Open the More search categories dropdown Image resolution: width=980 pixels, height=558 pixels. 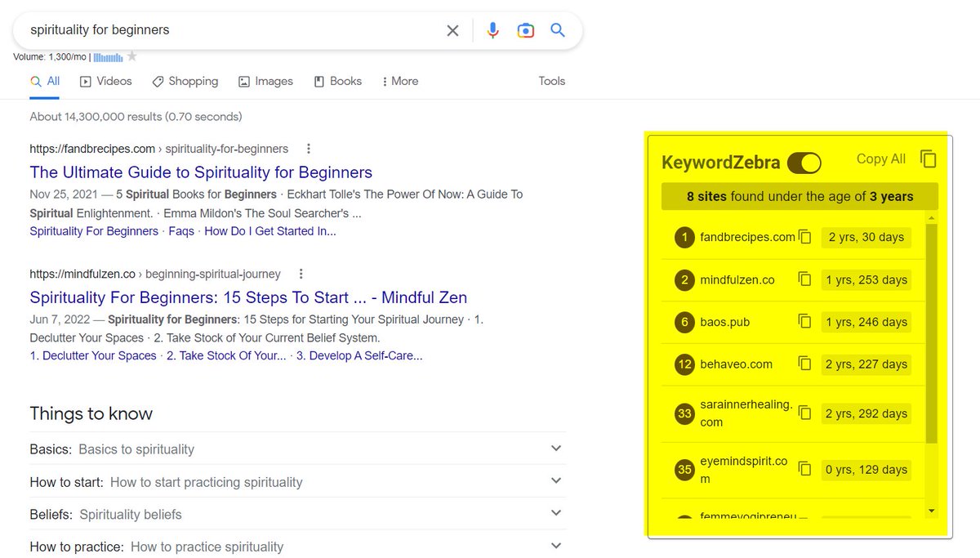click(399, 81)
